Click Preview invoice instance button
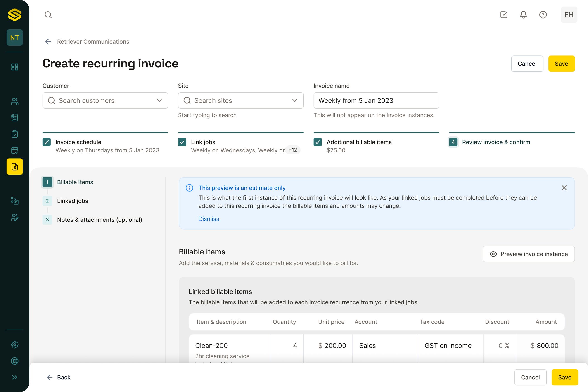 tap(529, 254)
